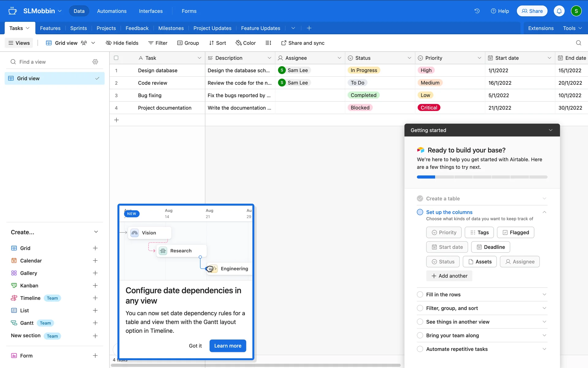Collapse the Getting started panel

click(550, 130)
